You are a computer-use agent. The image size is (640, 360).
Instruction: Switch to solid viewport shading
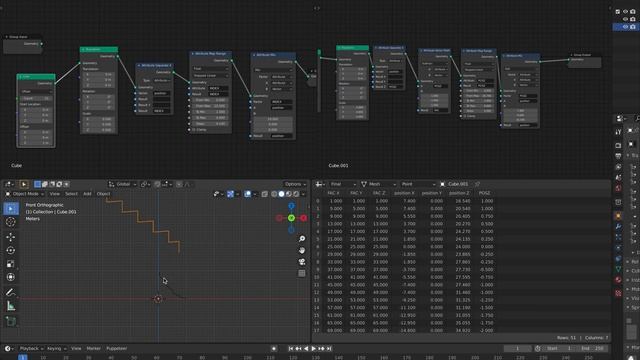tap(282, 194)
